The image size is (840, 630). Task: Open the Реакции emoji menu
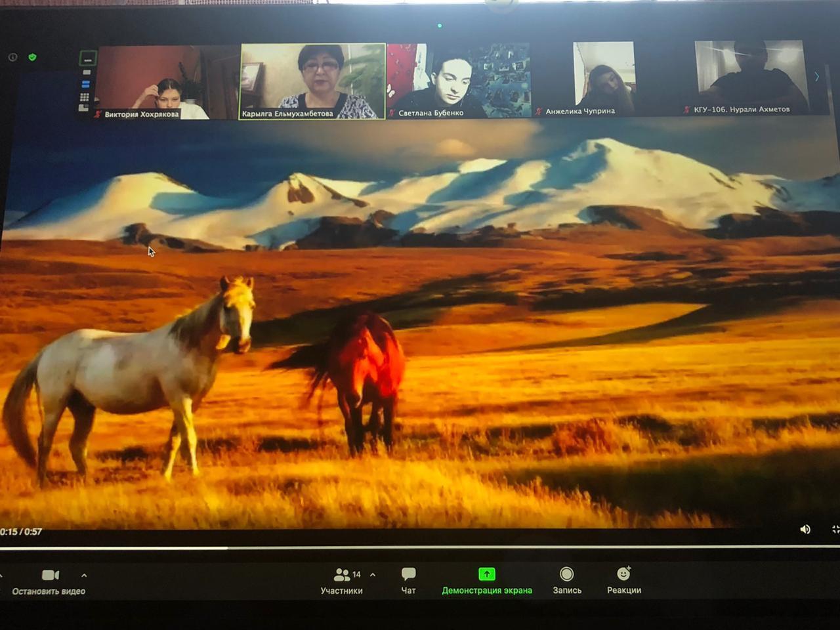coord(623,580)
